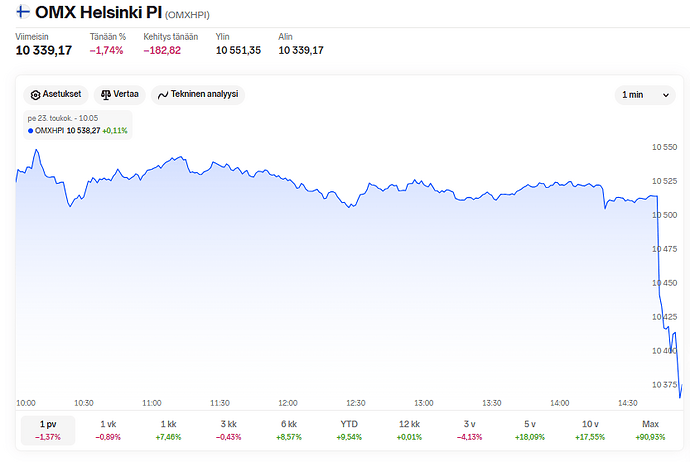Click the −1,74% daily change

coord(106,51)
